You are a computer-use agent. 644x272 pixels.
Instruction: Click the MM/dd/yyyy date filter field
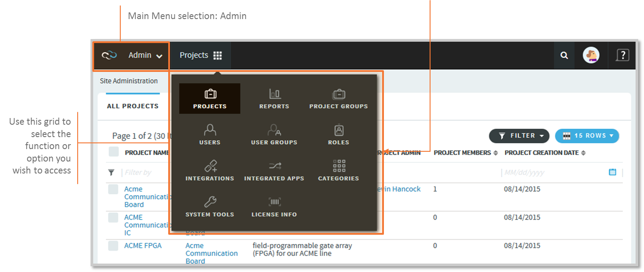point(555,173)
